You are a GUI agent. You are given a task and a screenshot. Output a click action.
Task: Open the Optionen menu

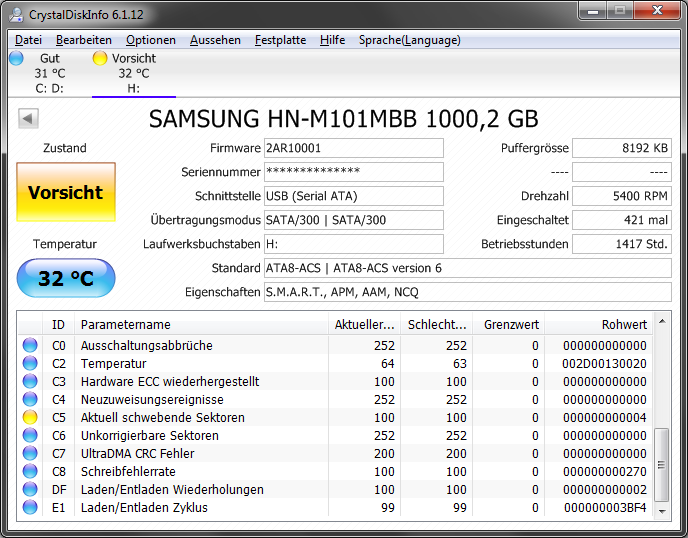click(x=151, y=40)
